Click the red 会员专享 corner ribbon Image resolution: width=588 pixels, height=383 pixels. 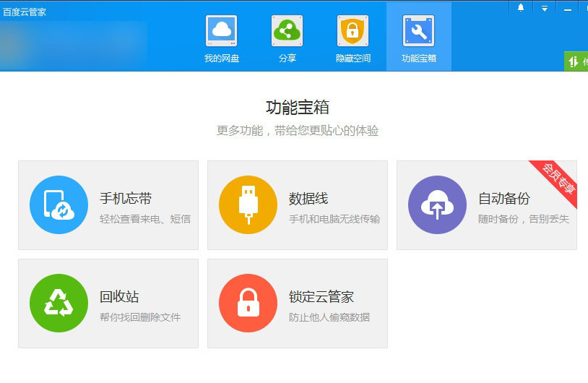[558, 178]
